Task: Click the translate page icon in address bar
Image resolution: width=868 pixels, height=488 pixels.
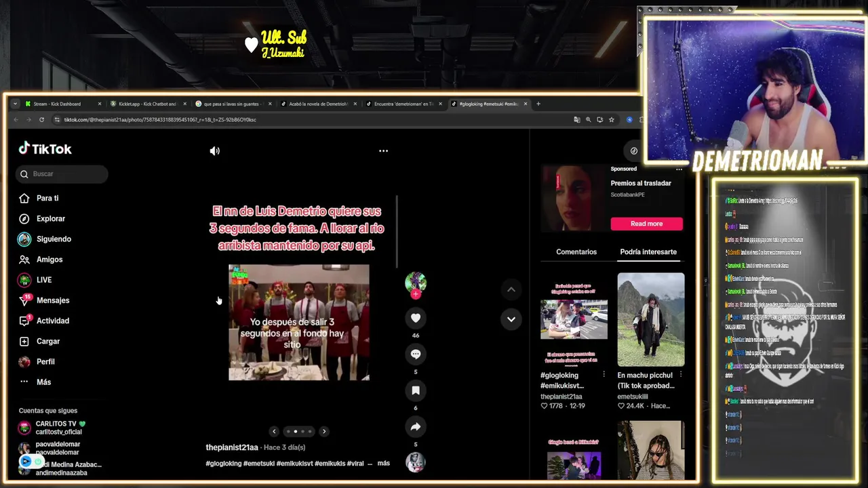Action: tap(577, 119)
